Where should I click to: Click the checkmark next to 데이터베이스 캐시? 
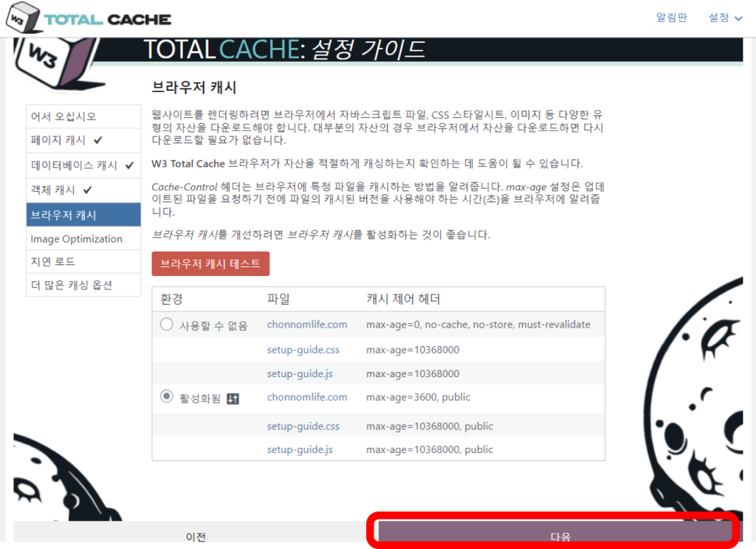click(x=130, y=165)
